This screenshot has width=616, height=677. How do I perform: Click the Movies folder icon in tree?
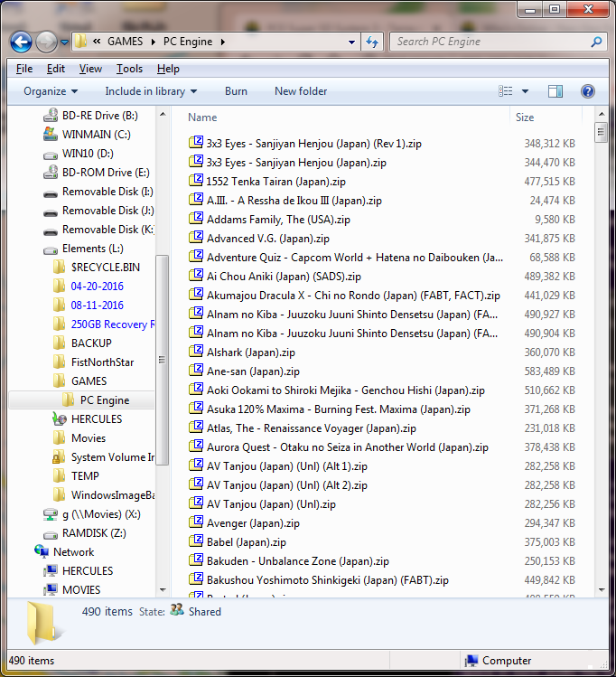[x=59, y=438]
